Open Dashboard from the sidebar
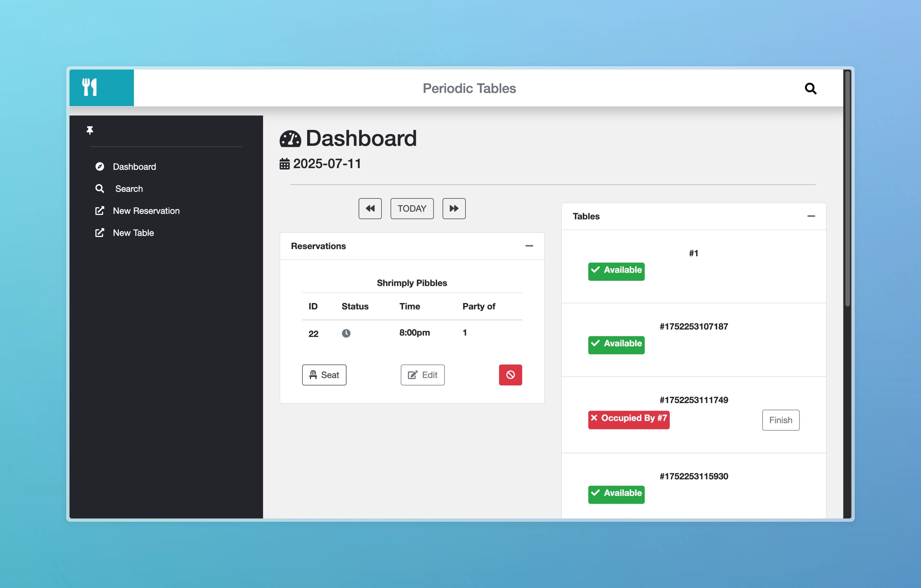Screen dimensions: 921x588 pyautogui.click(x=134, y=166)
